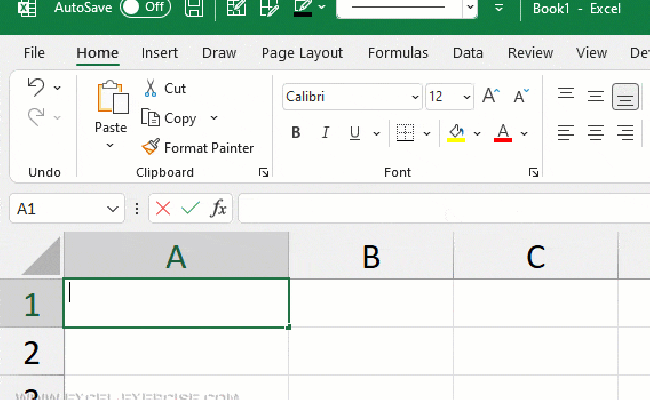
Task: Select column B header
Action: 371,256
